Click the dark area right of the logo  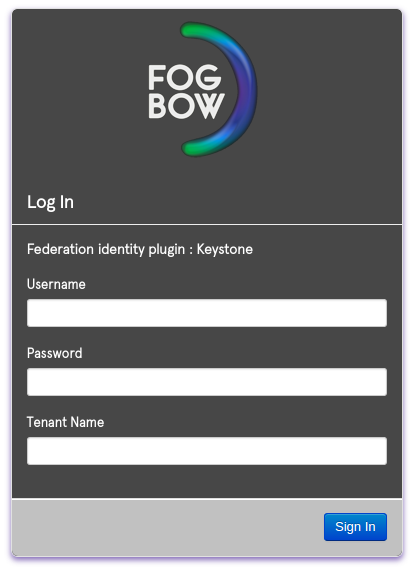(330, 89)
